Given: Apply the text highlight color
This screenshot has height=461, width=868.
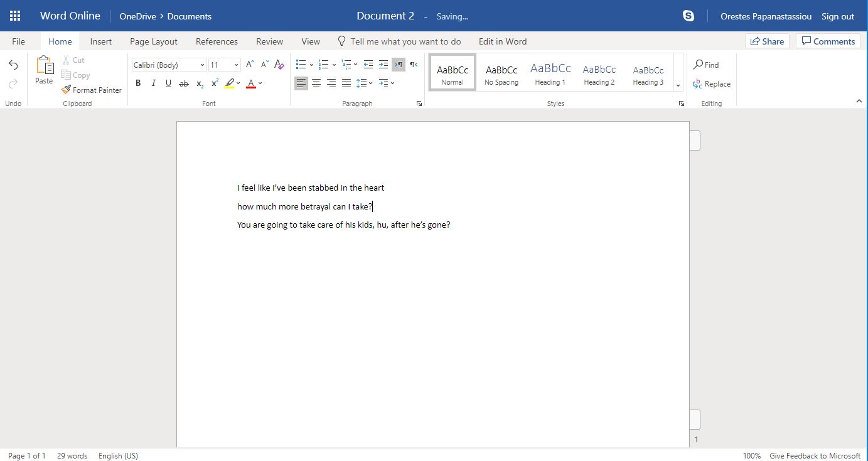Looking at the screenshot, I should pyautogui.click(x=229, y=83).
